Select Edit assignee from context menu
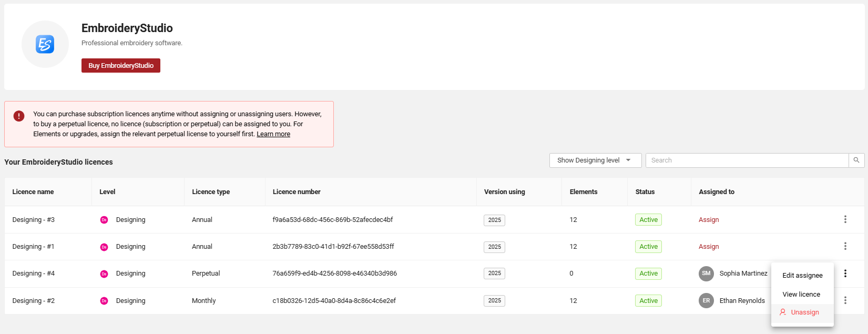The image size is (868, 334). 802,275
